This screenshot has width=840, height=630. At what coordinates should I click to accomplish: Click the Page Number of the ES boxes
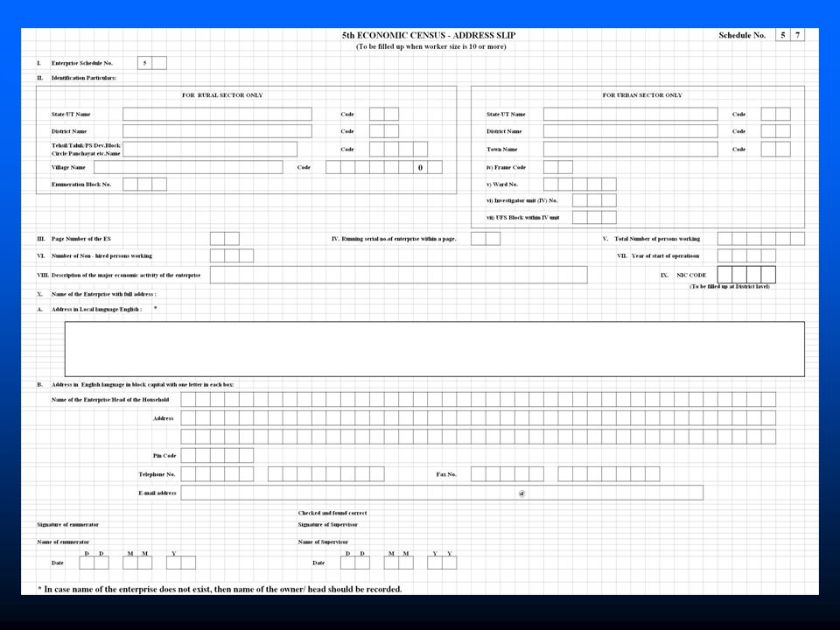click(x=225, y=239)
